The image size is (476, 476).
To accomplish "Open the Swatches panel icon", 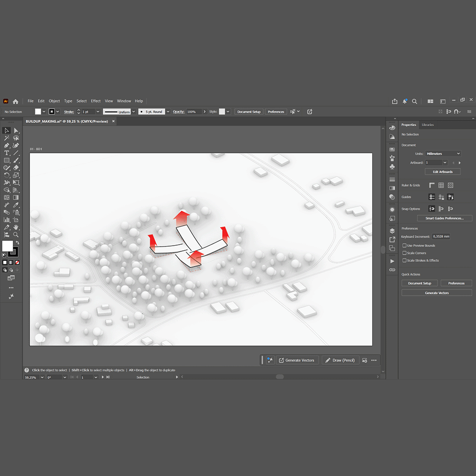I will (x=392, y=149).
